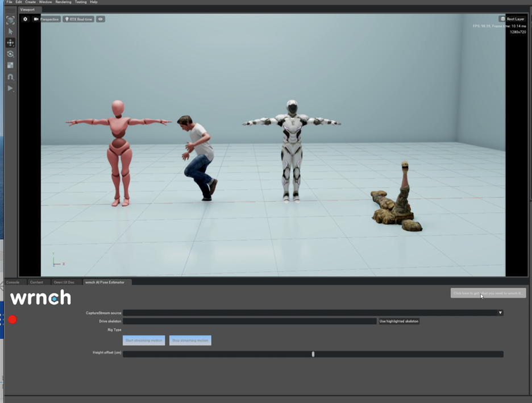Image resolution: width=532 pixels, height=403 pixels.
Task: Open the Rendering menu
Action: coord(63,2)
